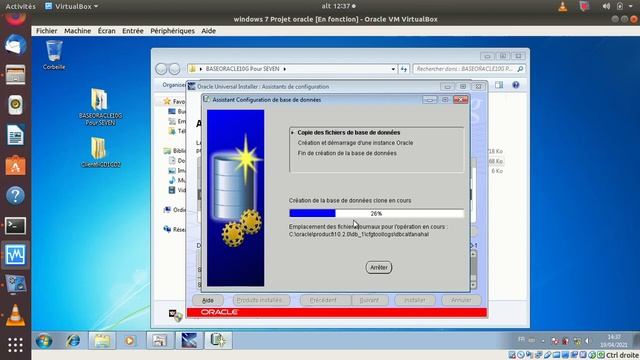Show all applications grid in dock
Image resolution: width=640 pixels, height=360 pixels.
pos(16,345)
